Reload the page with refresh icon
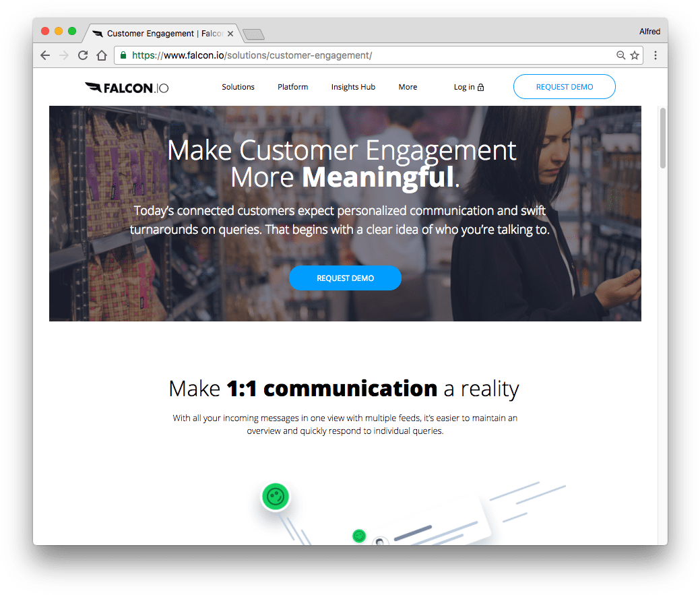The image size is (700, 595). coord(83,55)
